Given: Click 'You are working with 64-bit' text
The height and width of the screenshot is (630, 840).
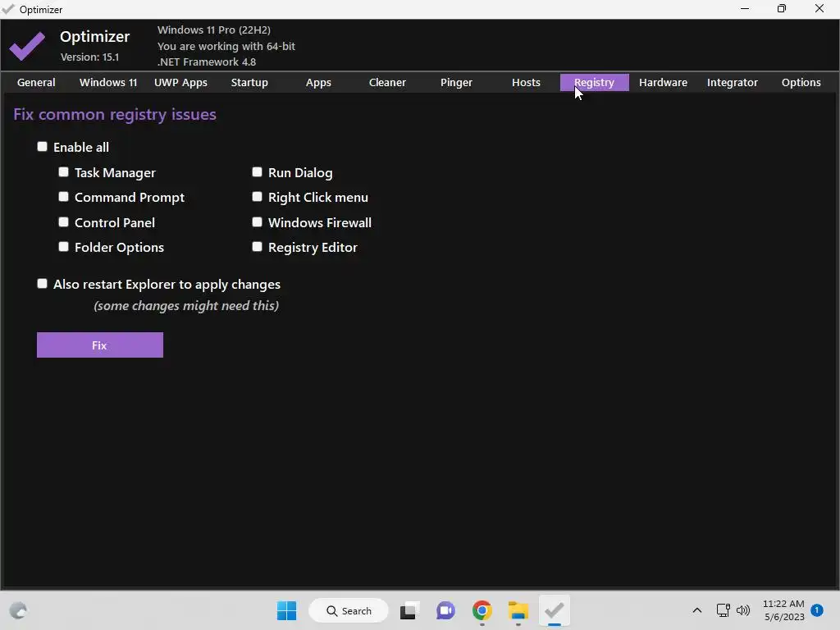Looking at the screenshot, I should point(226,47).
